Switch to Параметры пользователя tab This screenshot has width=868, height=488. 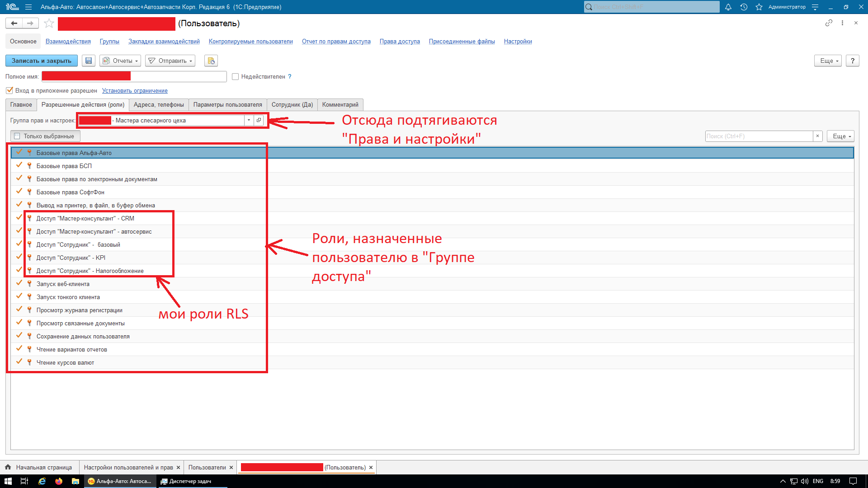228,104
